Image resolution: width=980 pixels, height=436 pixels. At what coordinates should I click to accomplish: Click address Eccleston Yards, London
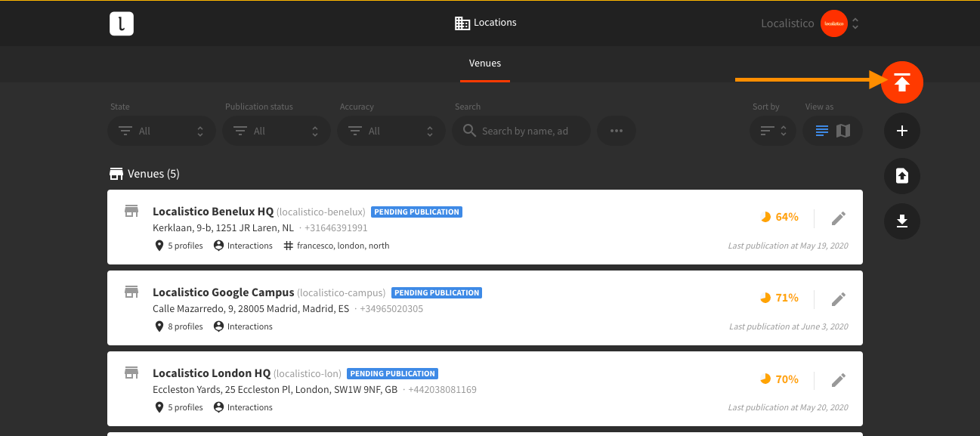click(275, 390)
